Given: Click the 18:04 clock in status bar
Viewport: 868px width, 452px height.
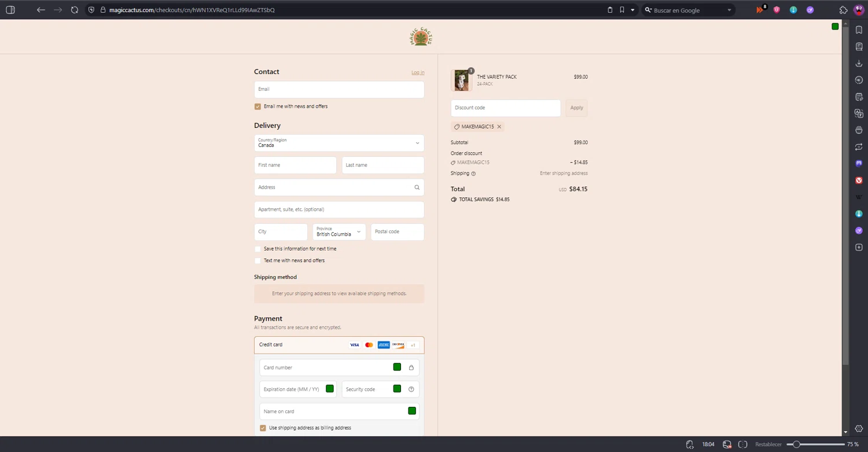Looking at the screenshot, I should [x=708, y=444].
